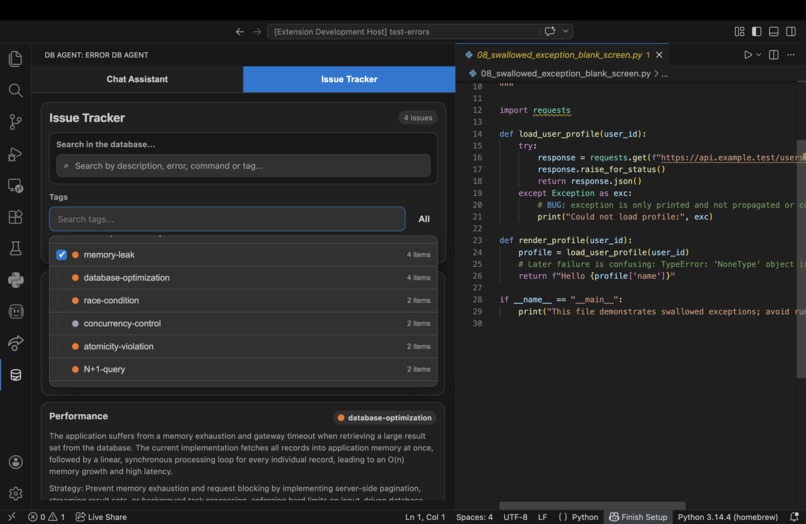806x524 pixels.
Task: Click the command center search box
Action: (402, 32)
